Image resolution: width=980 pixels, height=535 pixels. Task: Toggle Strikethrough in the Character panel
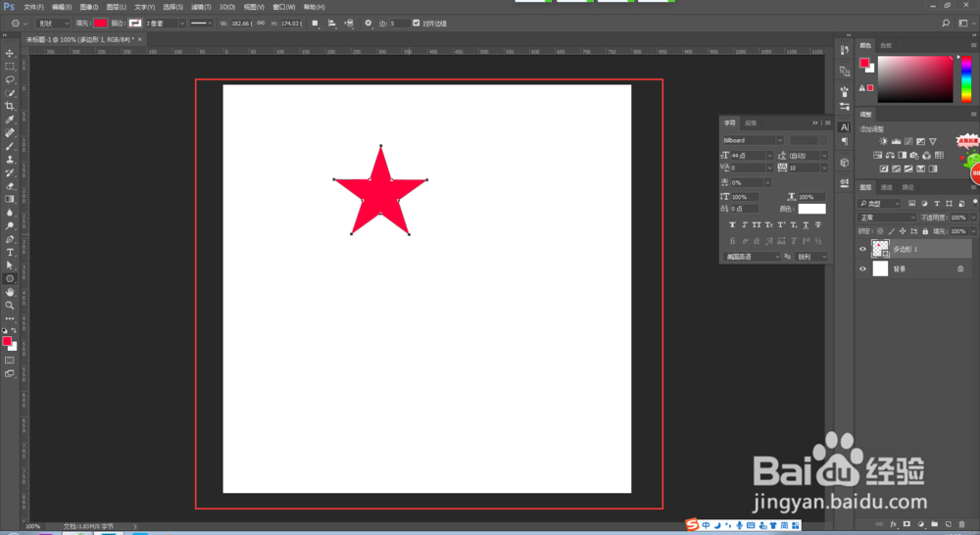817,225
